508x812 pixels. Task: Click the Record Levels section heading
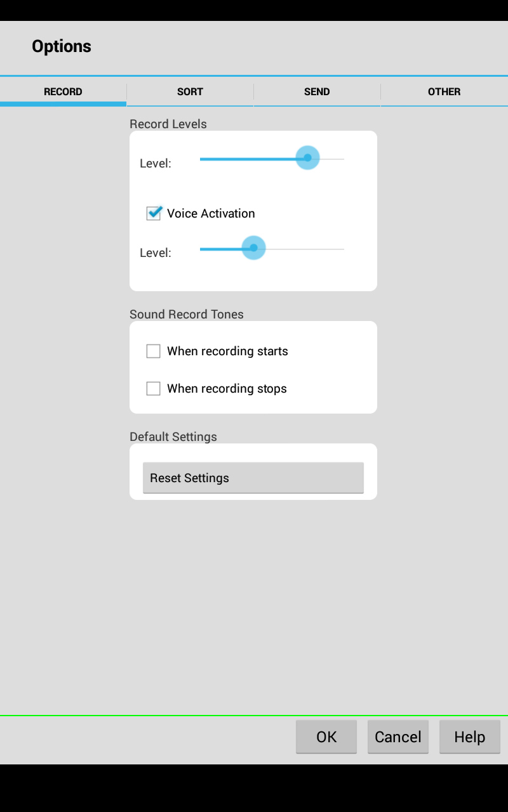(x=168, y=124)
